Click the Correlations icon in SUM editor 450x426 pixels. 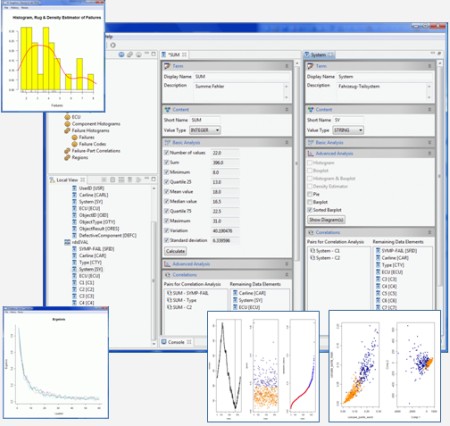coord(167,275)
